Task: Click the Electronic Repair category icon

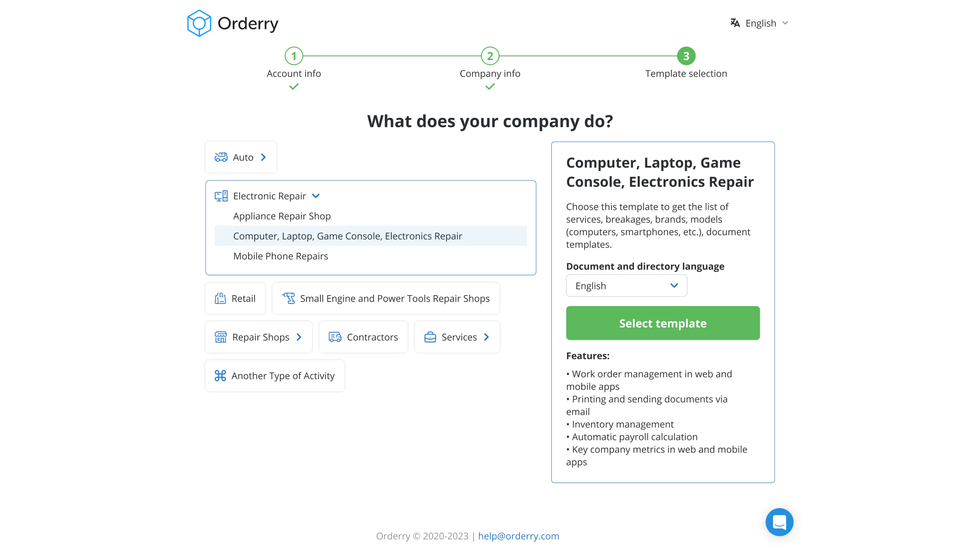Action: point(220,196)
